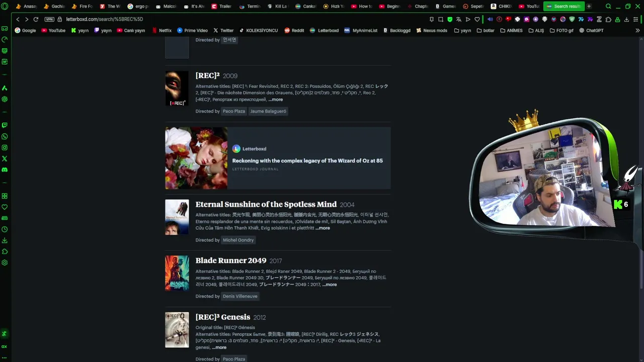Viewport: 644px width, 362px height.
Task: Click the pin icon in address bar
Action: coord(432,19)
